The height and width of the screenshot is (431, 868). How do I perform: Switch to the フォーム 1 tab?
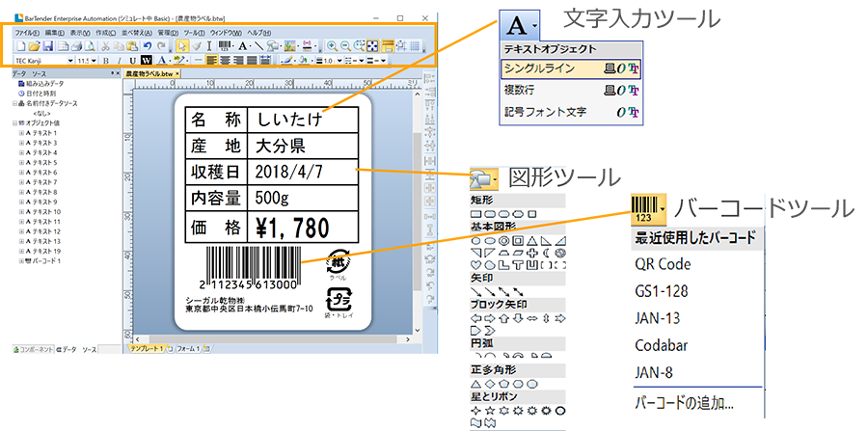tap(188, 347)
